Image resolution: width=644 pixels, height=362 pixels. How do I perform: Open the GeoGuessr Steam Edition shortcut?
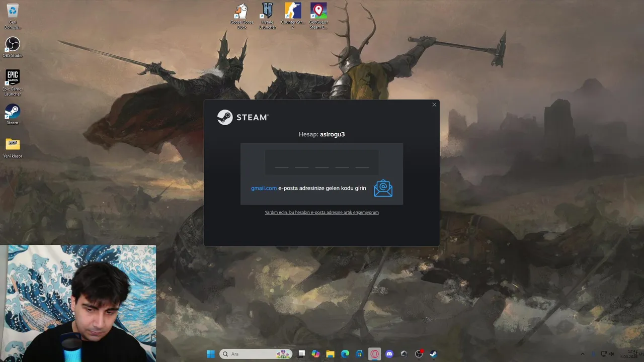(x=318, y=16)
